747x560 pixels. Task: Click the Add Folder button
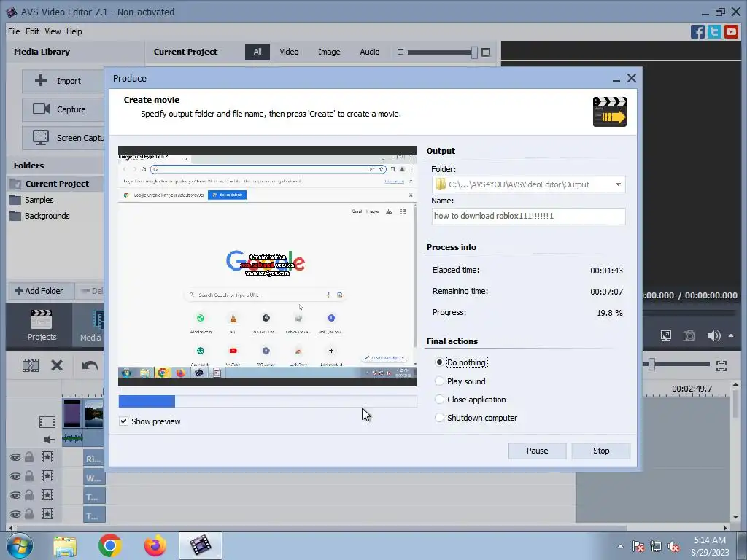click(x=39, y=291)
